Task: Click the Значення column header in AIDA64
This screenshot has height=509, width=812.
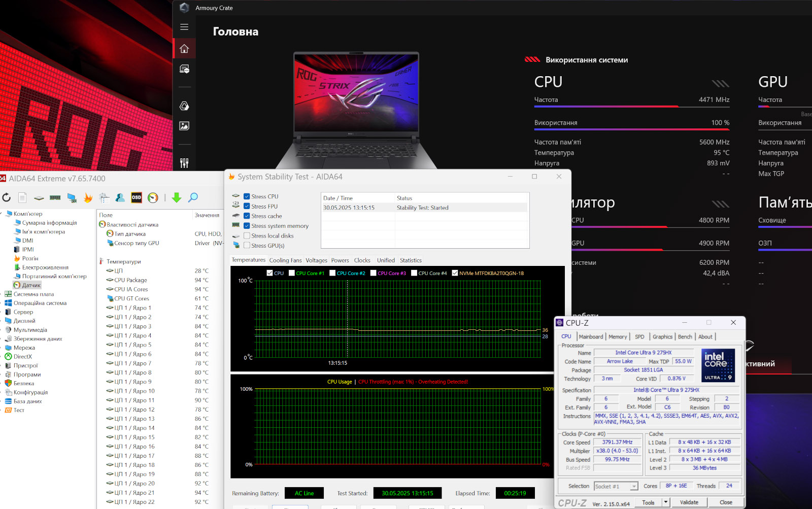Action: click(x=207, y=215)
